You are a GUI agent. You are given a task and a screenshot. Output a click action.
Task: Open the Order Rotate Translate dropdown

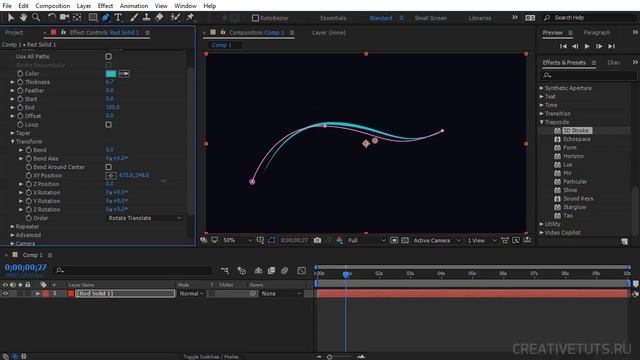tap(144, 218)
